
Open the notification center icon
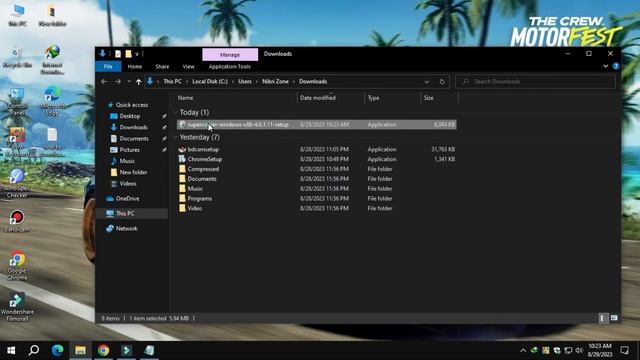tap(624, 350)
